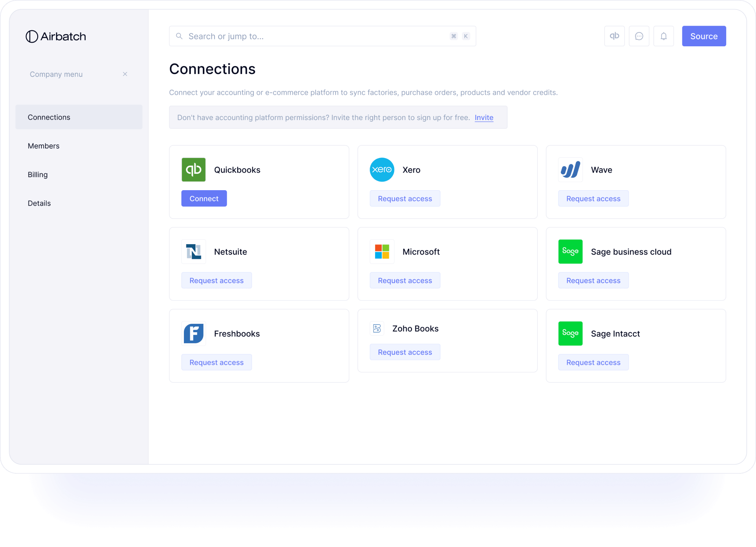Click the Connections page heading
This screenshot has height=547, width=756.
[x=212, y=69]
